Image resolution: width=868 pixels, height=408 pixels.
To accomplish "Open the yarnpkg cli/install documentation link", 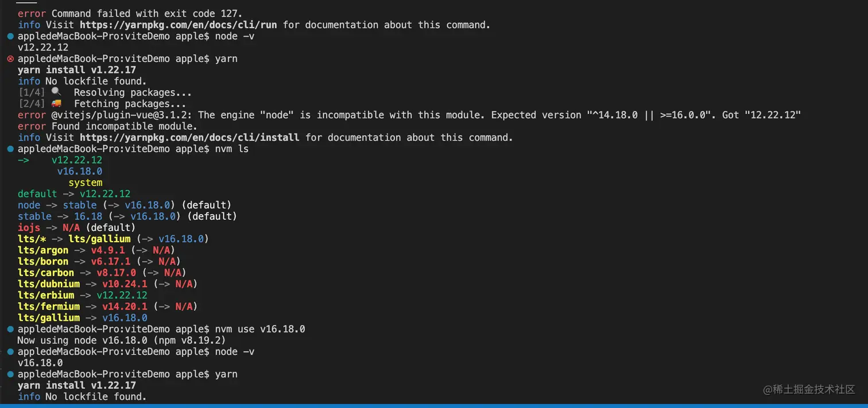I will (x=189, y=138).
